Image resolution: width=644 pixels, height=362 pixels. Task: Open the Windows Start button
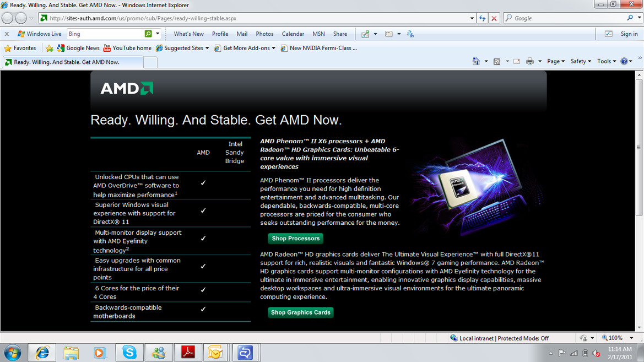pyautogui.click(x=13, y=353)
